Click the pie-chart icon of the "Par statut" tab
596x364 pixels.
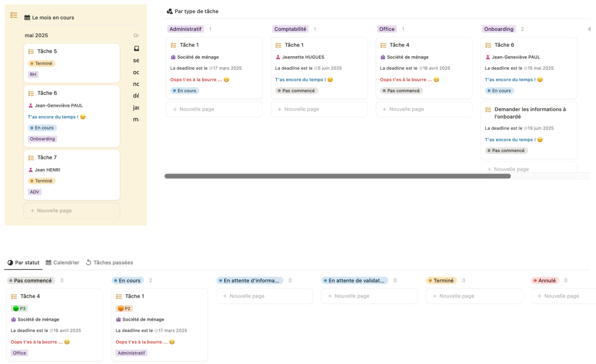point(10,263)
